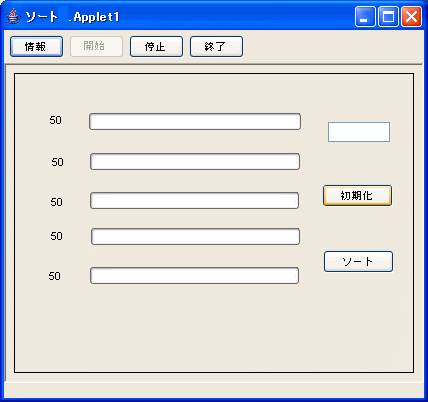Select the third progress bar
The height and width of the screenshot is (402, 428).
point(194,200)
